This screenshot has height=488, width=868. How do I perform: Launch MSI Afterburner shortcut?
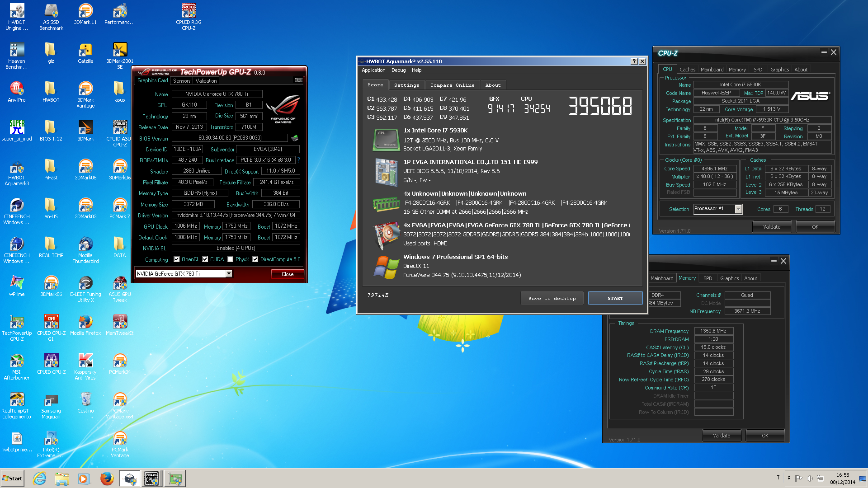[17, 366]
